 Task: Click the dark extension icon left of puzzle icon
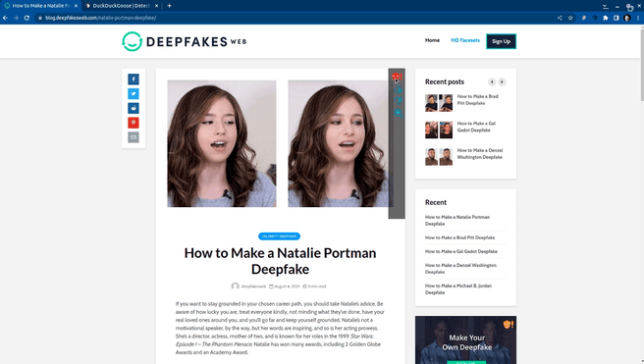(x=595, y=18)
